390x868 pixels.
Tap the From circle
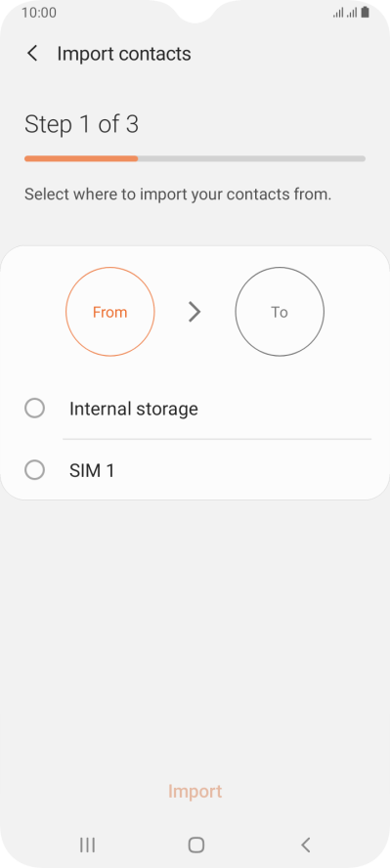tap(110, 312)
